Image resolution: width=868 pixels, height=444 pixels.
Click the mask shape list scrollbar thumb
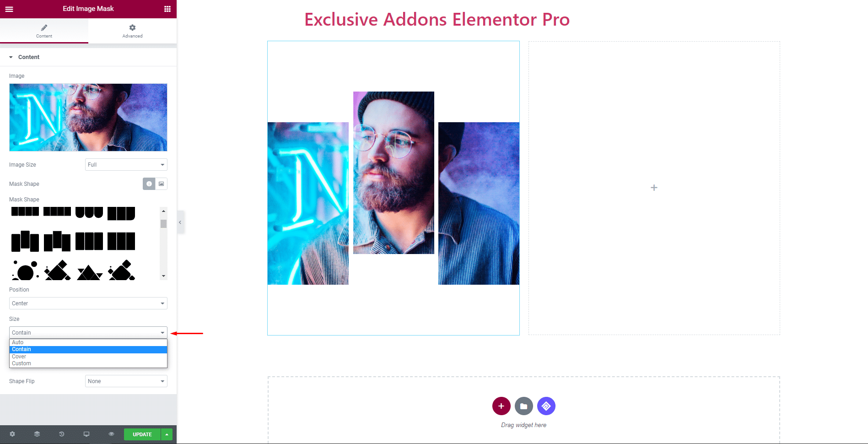[x=163, y=224]
